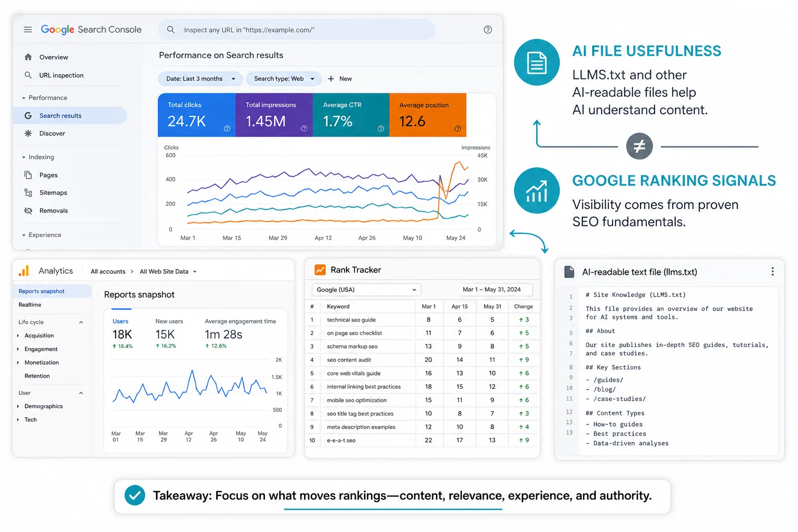Collapse the Indexing section in the sidebar
This screenshot has height=532, width=798.
(x=38, y=157)
